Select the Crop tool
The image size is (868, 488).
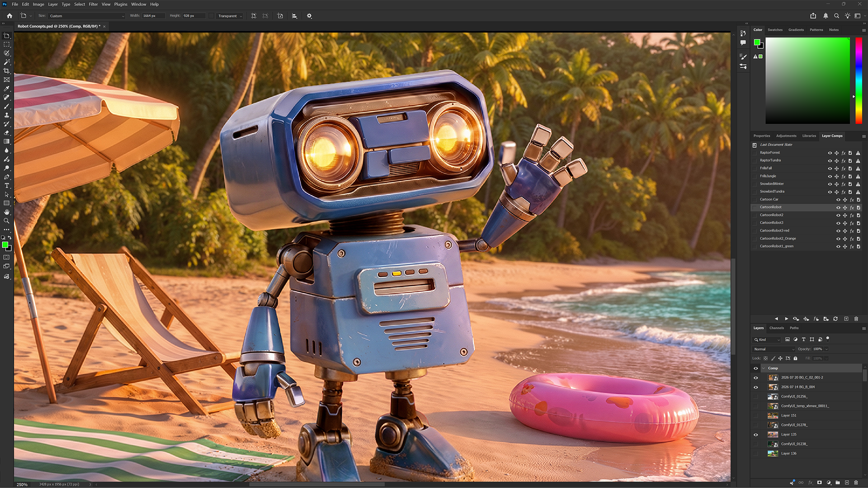pyautogui.click(x=7, y=71)
